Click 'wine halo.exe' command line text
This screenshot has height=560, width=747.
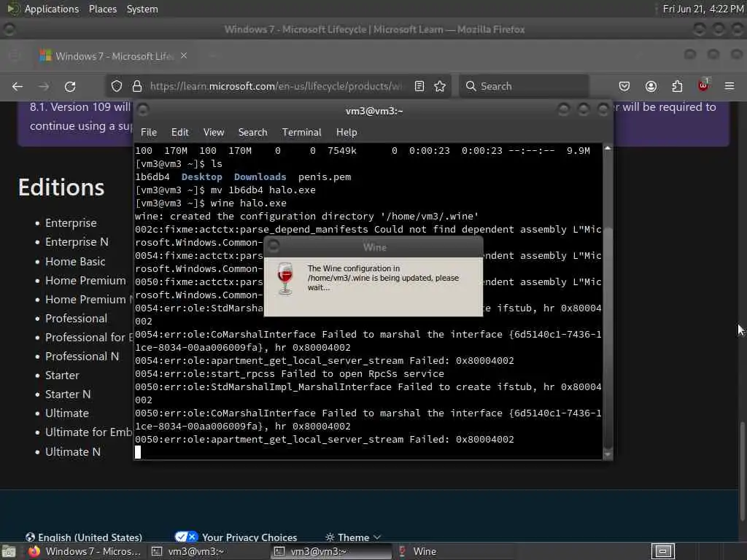(249, 203)
